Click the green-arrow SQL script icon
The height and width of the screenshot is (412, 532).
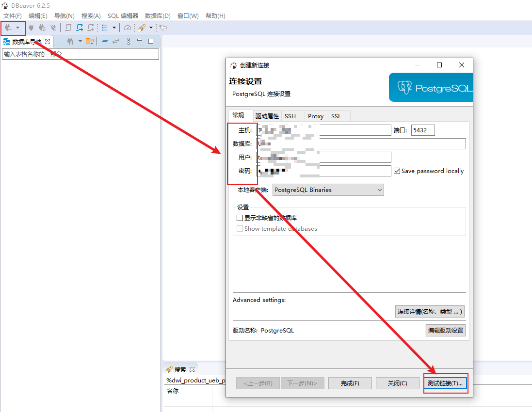80,28
